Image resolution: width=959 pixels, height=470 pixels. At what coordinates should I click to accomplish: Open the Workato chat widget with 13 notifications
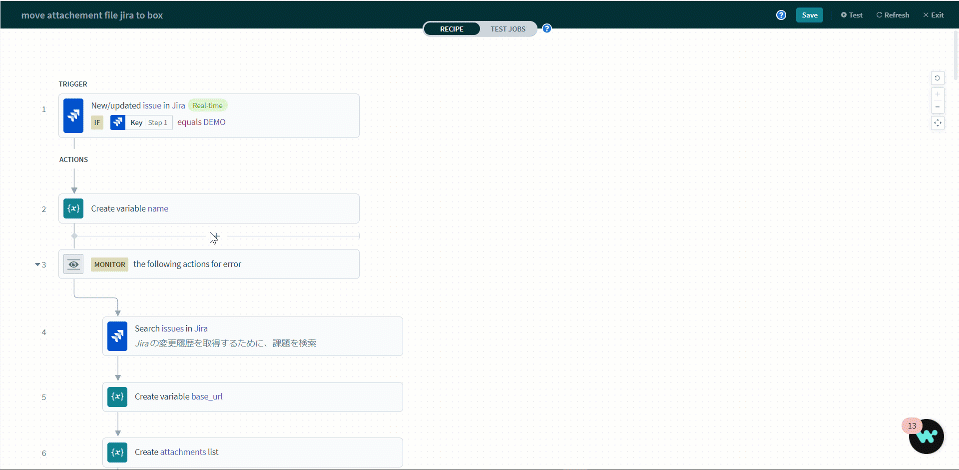click(x=927, y=436)
